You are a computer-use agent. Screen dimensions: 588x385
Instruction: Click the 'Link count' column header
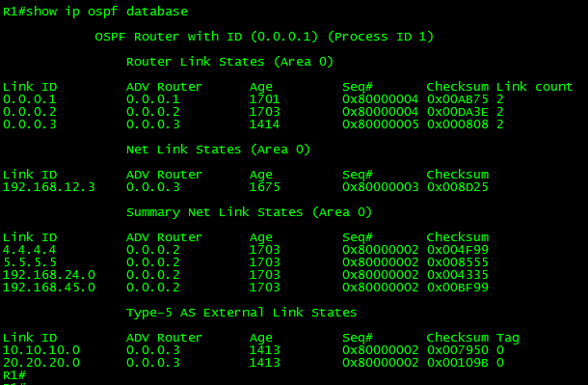click(534, 87)
